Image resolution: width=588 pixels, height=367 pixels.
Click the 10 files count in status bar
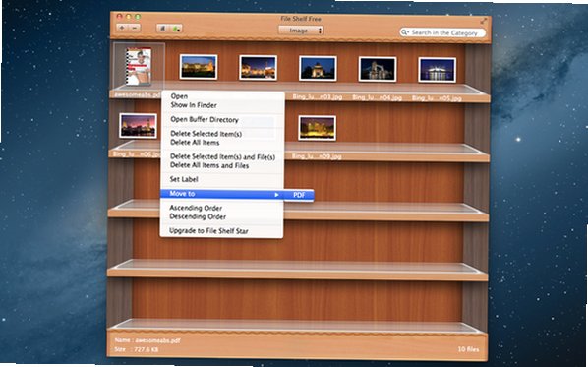468,349
